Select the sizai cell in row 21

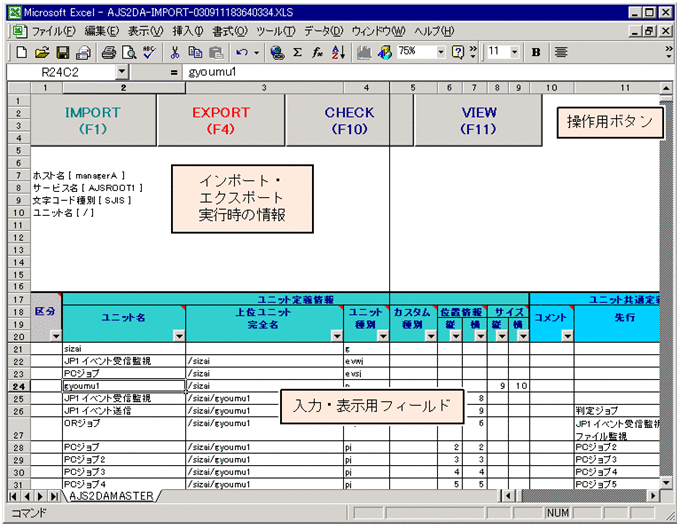(x=124, y=348)
